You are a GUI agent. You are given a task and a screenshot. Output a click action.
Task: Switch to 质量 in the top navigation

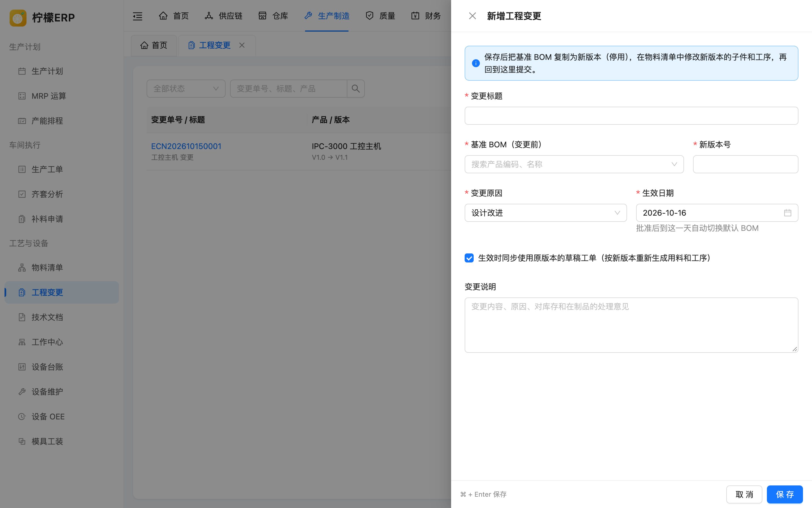point(380,16)
